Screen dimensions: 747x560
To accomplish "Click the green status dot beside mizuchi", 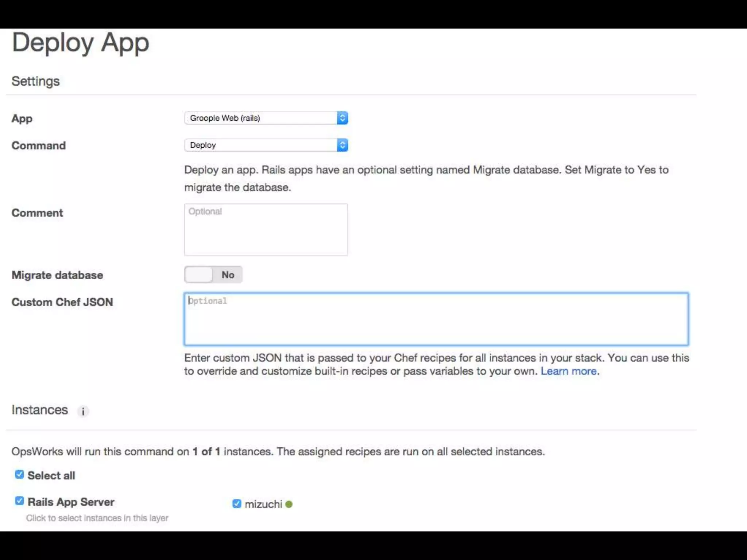I will tap(289, 504).
